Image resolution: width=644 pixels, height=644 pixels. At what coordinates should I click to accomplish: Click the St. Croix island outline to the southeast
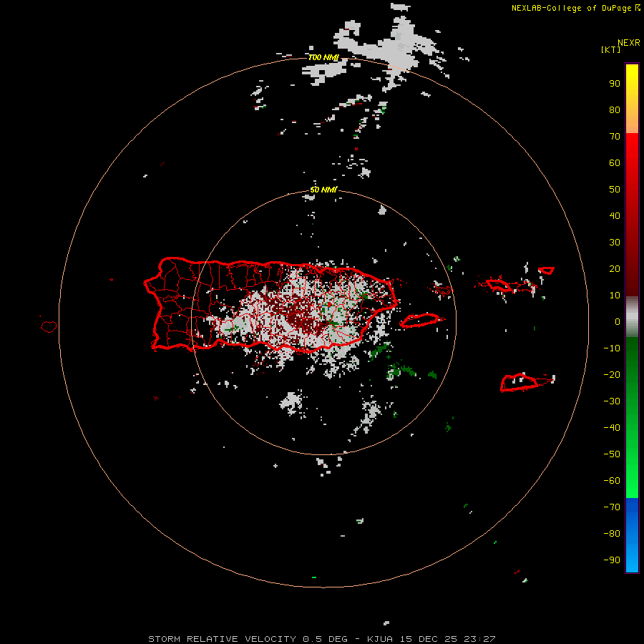pos(519,383)
